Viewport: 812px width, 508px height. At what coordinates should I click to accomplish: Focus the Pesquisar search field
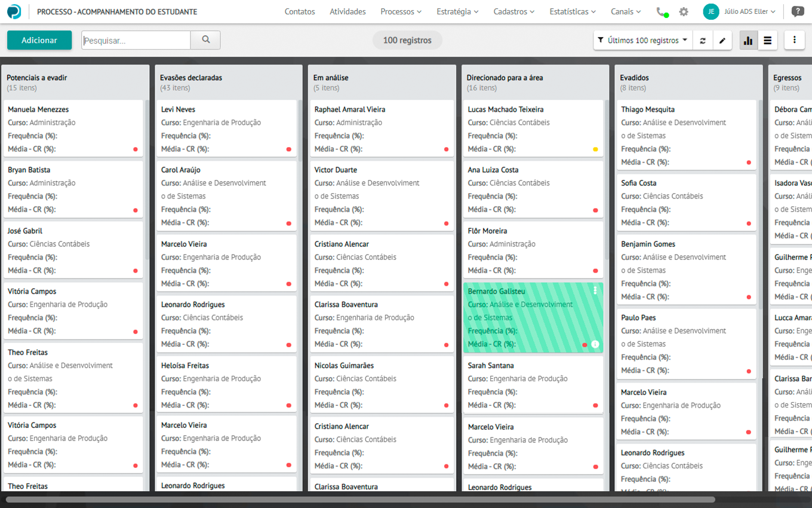(x=136, y=40)
